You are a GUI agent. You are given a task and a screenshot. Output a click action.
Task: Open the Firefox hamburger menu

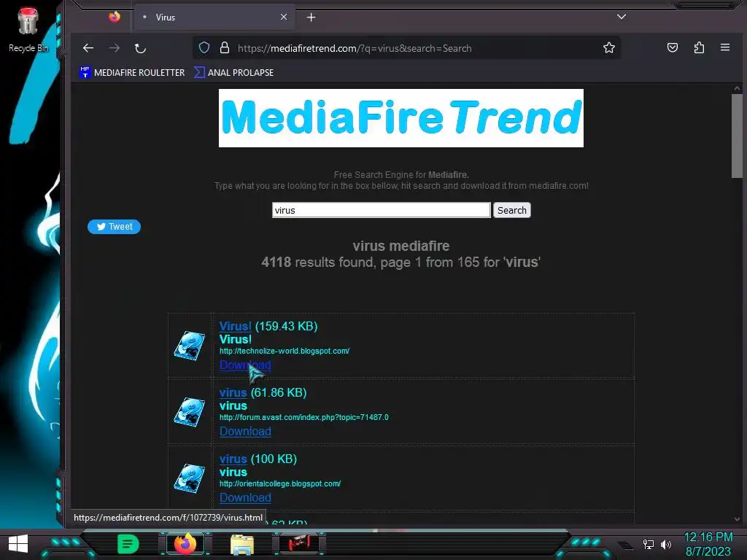coord(725,47)
